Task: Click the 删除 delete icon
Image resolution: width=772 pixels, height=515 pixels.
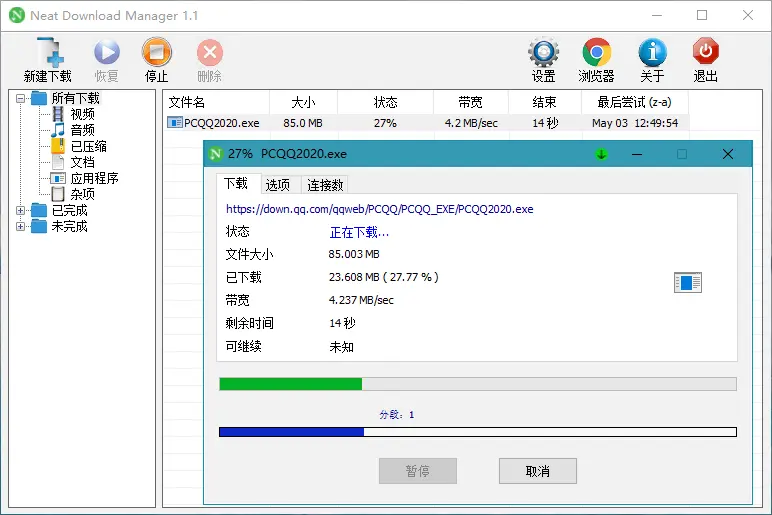Action: (210, 52)
